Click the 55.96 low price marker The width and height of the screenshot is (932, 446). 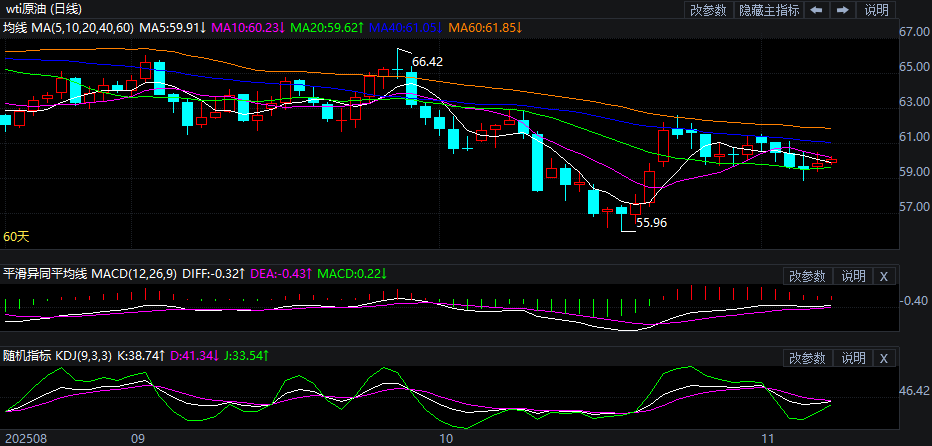pyautogui.click(x=651, y=223)
